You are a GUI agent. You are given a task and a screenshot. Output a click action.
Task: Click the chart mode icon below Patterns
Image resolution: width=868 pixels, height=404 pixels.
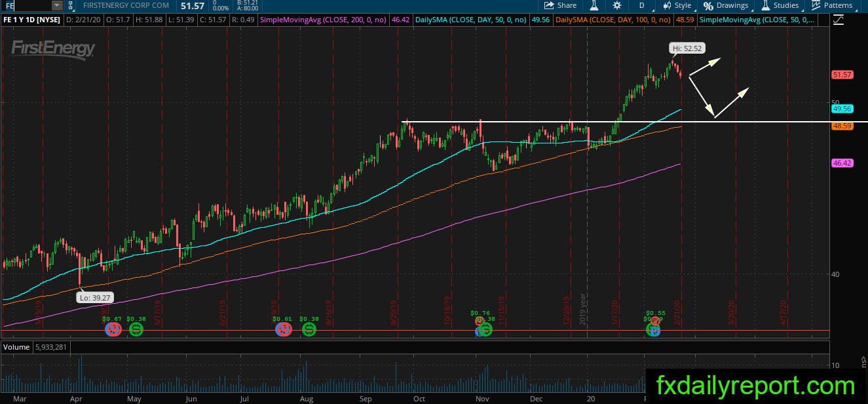(x=838, y=20)
